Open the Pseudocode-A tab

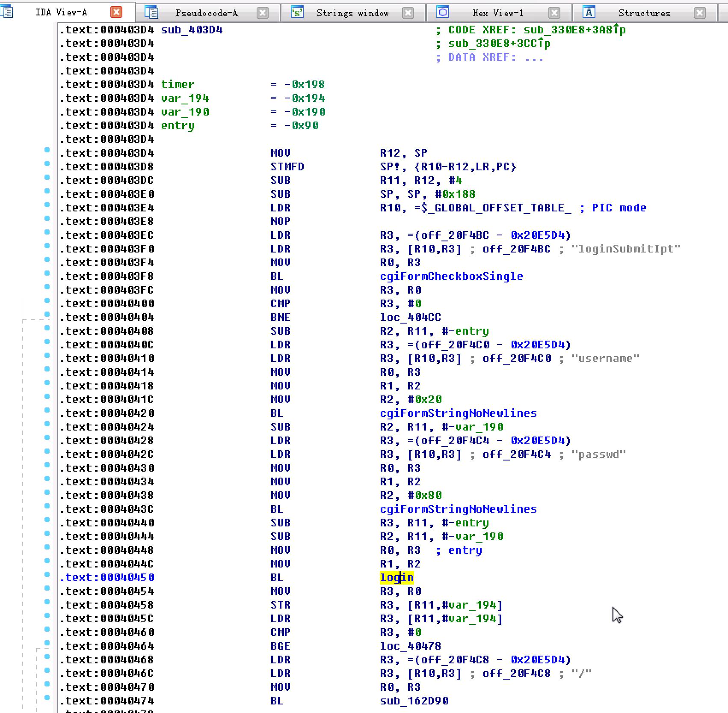pos(207,13)
